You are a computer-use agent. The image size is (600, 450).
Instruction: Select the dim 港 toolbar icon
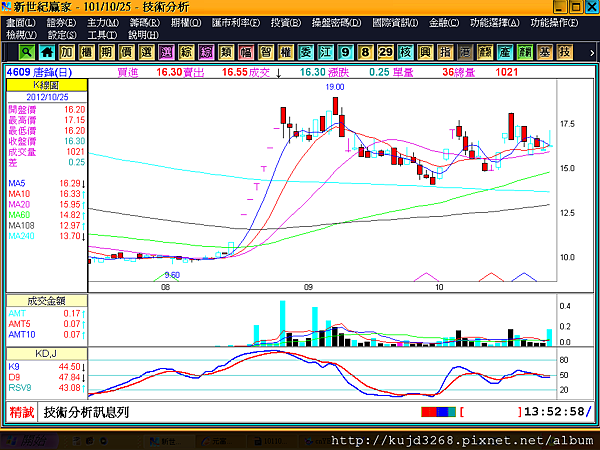click(x=465, y=52)
